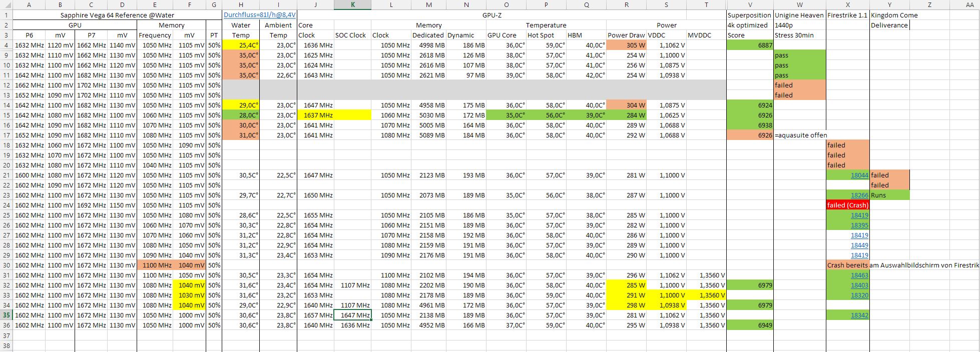980x352 pixels.
Task: Select the 'Hot Spot' column label cell
Action: pos(546,35)
